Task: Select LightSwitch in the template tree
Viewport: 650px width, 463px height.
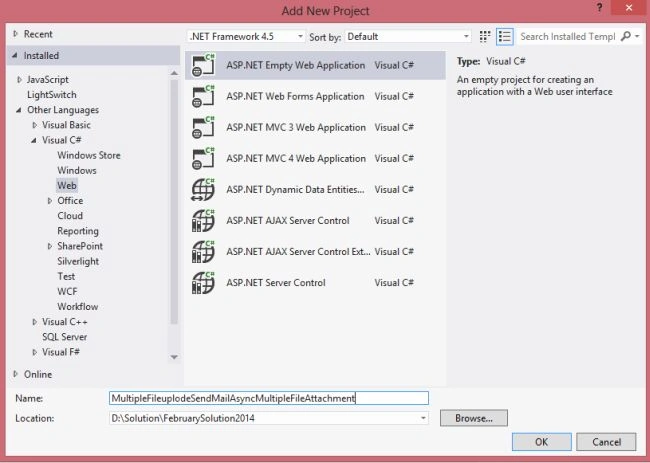Action: pos(52,95)
